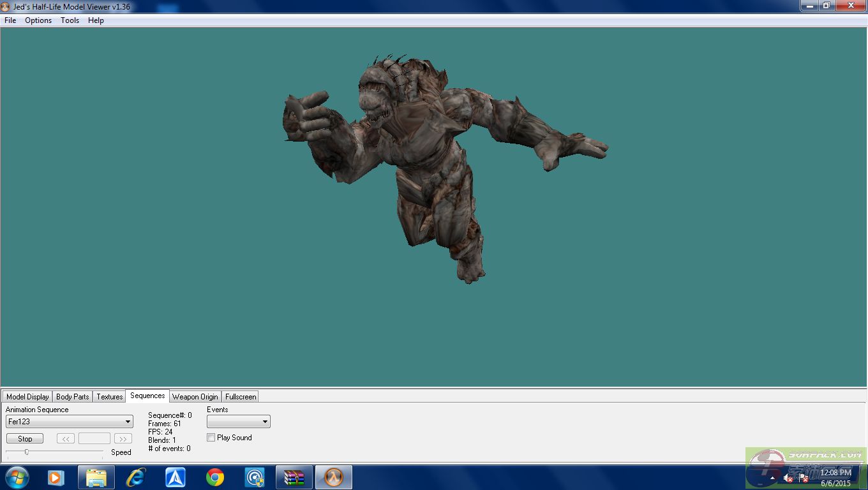
Task: Open the Action Center flag tray icon
Action: click(x=804, y=478)
